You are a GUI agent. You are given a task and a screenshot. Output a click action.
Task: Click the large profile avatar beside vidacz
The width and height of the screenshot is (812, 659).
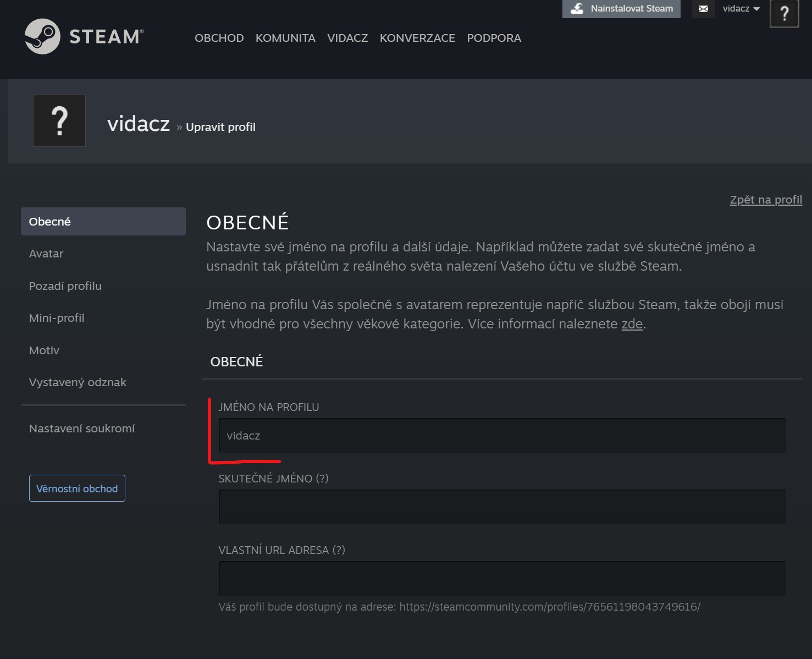tap(59, 120)
